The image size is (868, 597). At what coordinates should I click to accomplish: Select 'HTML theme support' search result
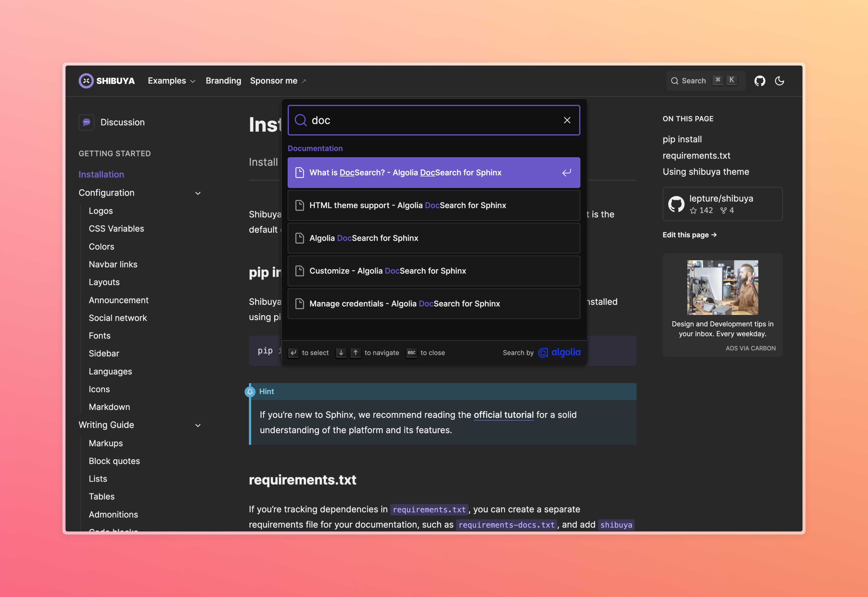coord(434,205)
